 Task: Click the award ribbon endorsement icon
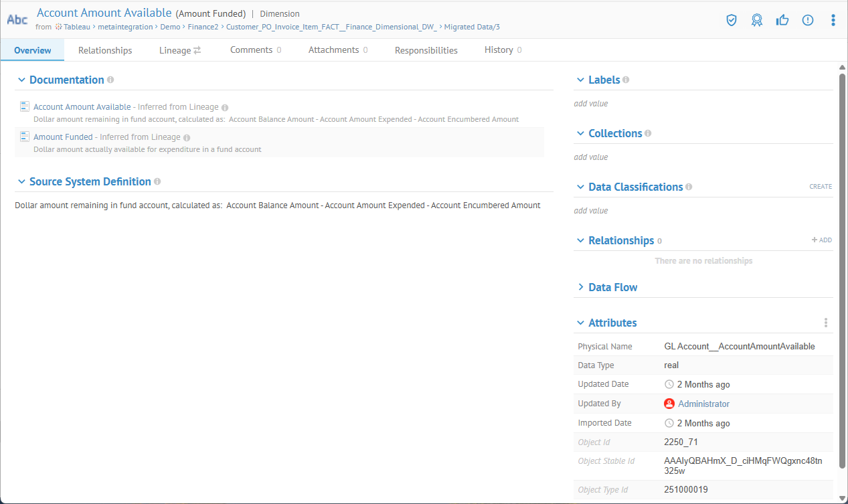click(757, 20)
